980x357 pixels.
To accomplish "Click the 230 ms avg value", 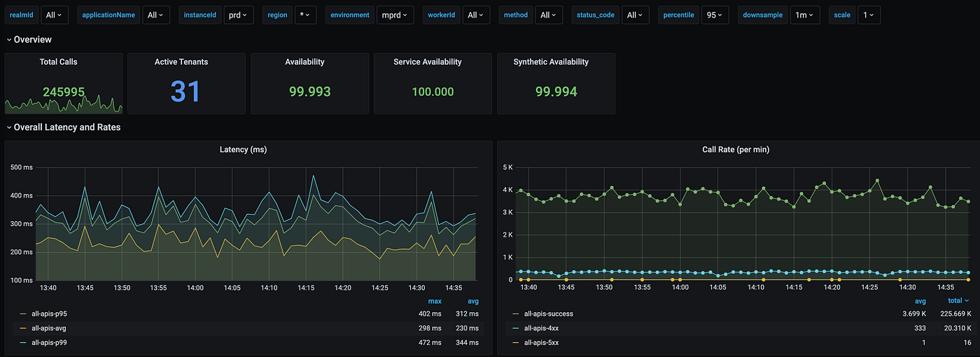I will coord(468,328).
